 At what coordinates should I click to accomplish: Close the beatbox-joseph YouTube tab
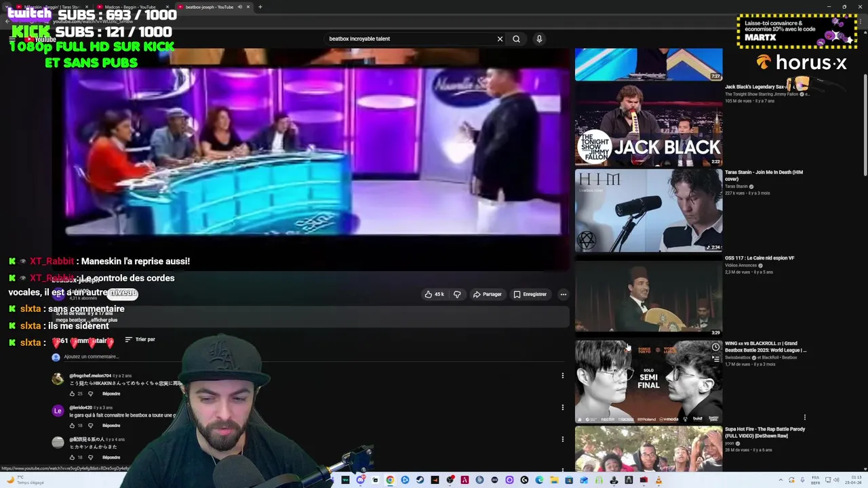click(x=248, y=7)
